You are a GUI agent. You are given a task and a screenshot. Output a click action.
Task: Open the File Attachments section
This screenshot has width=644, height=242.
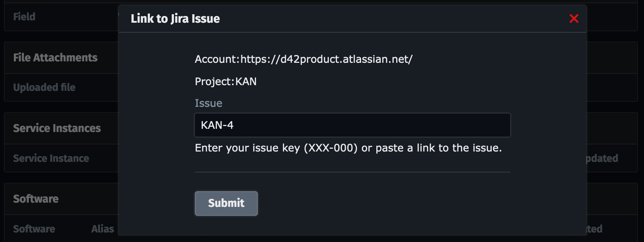55,57
